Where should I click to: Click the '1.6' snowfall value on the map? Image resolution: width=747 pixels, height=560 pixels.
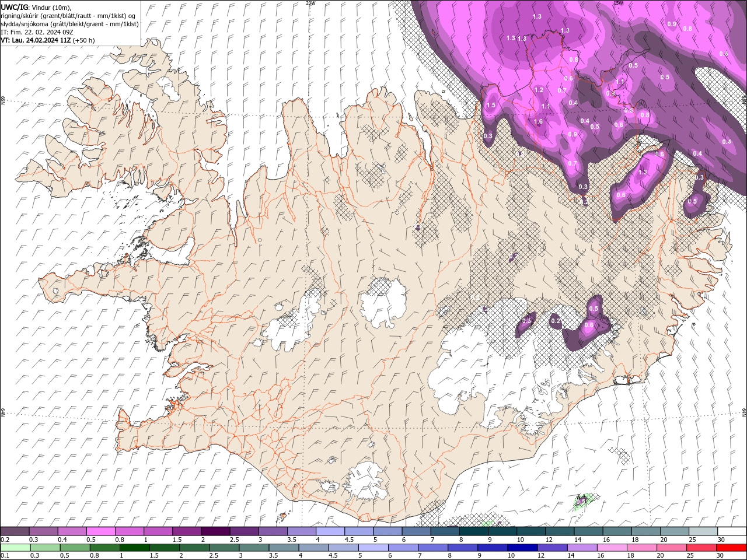coord(538,122)
